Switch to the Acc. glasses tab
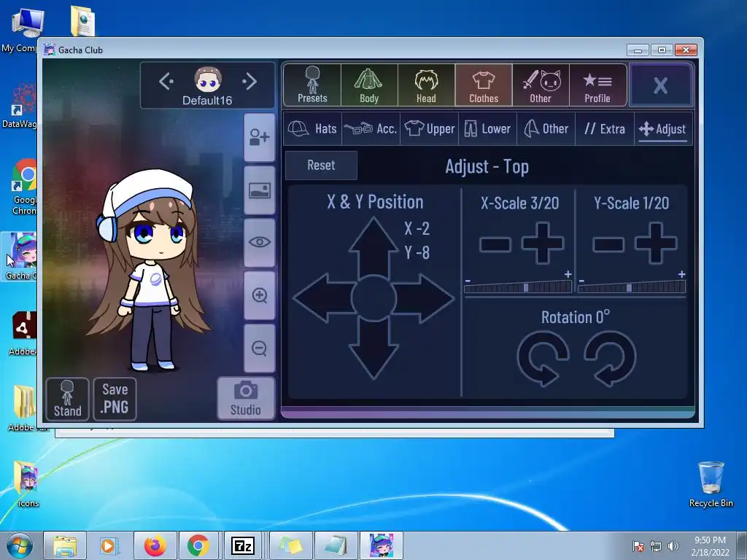The image size is (747, 560). coord(371,128)
